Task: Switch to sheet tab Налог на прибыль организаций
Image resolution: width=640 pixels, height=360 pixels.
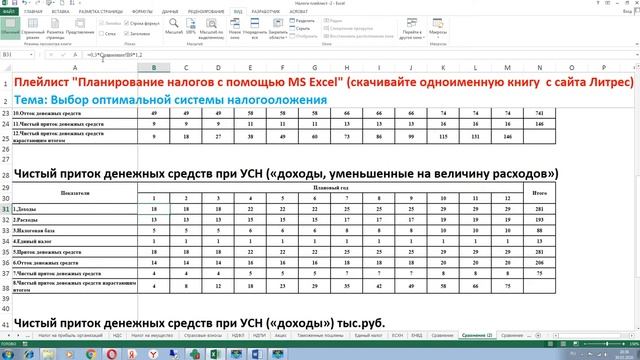Action: pyautogui.click(x=70, y=336)
